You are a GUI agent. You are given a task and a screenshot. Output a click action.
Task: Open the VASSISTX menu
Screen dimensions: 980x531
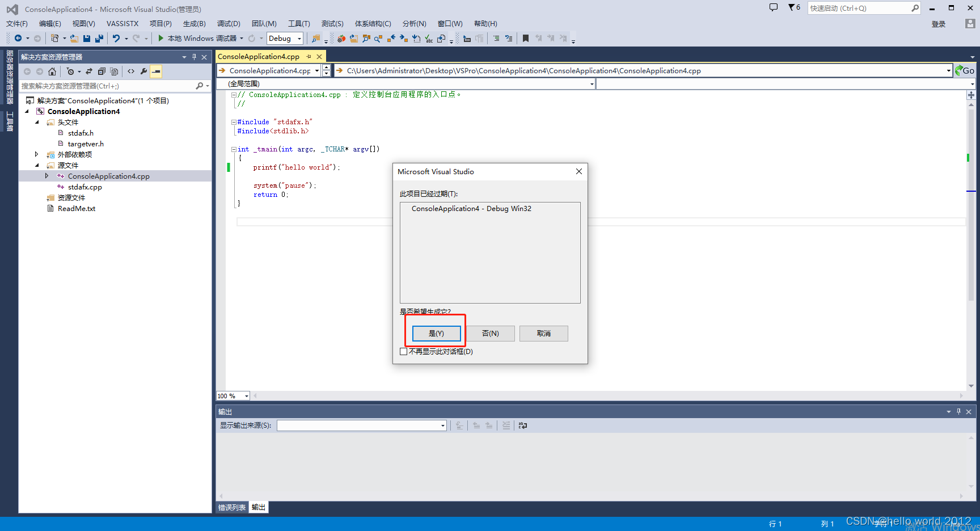pos(122,24)
